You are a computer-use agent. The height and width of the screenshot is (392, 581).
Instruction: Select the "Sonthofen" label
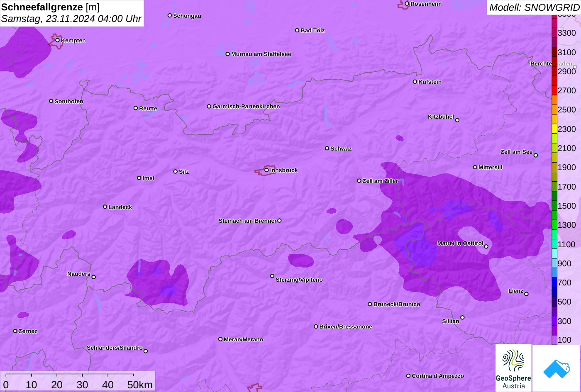69,102
